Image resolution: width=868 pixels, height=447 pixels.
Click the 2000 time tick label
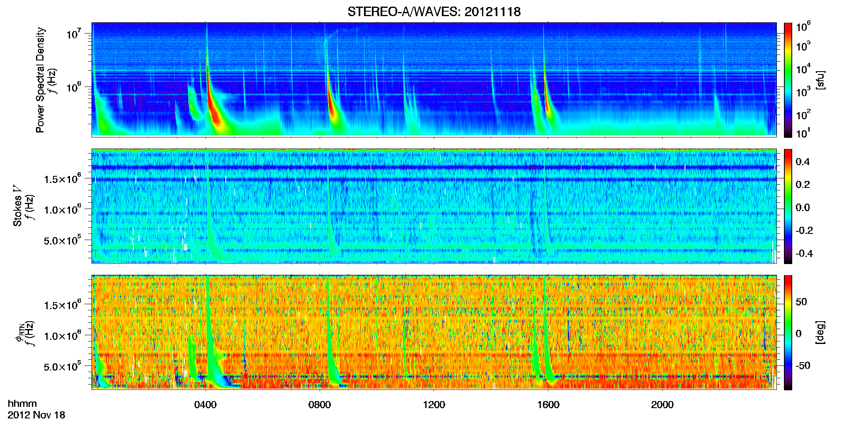662,404
